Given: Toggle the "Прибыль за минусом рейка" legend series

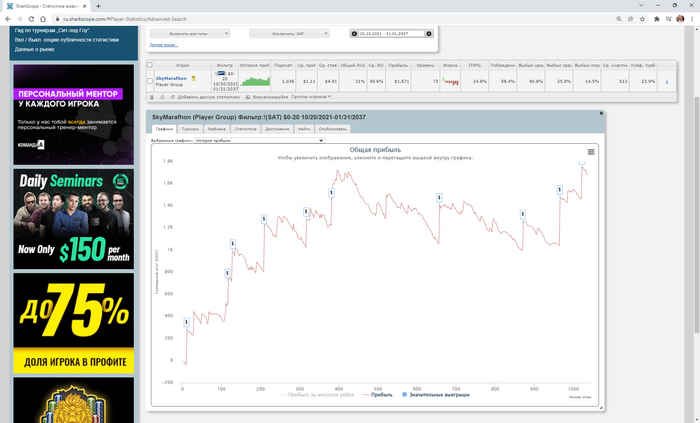Looking at the screenshot, I should pos(317,395).
